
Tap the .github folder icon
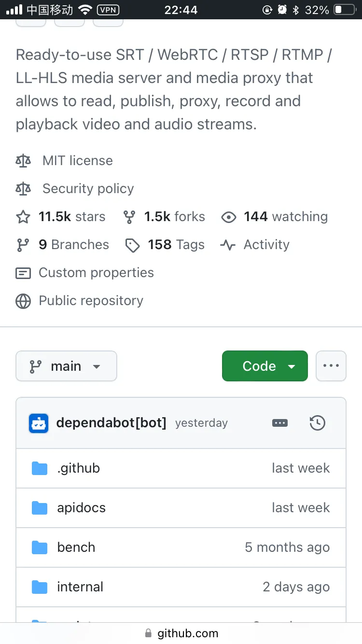tap(40, 468)
